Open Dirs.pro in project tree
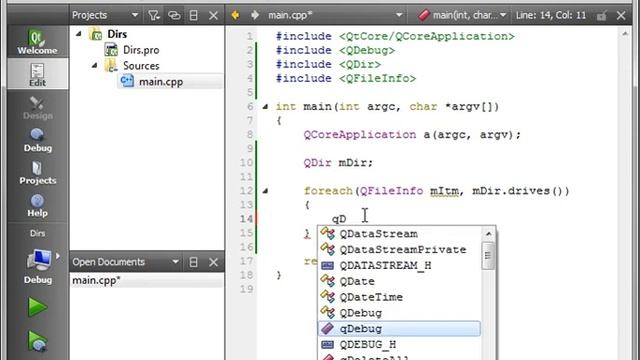 click(x=141, y=50)
